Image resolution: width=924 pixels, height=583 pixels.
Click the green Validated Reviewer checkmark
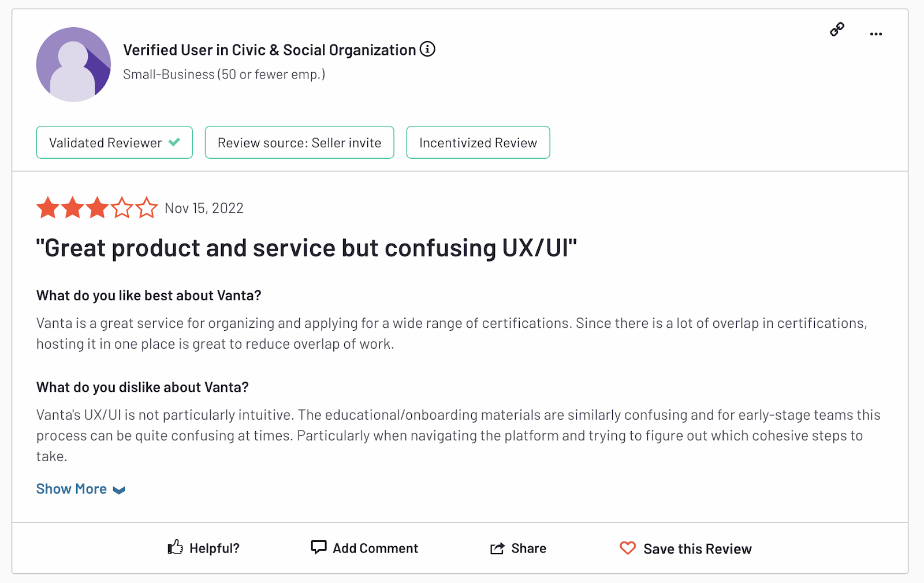tap(174, 142)
